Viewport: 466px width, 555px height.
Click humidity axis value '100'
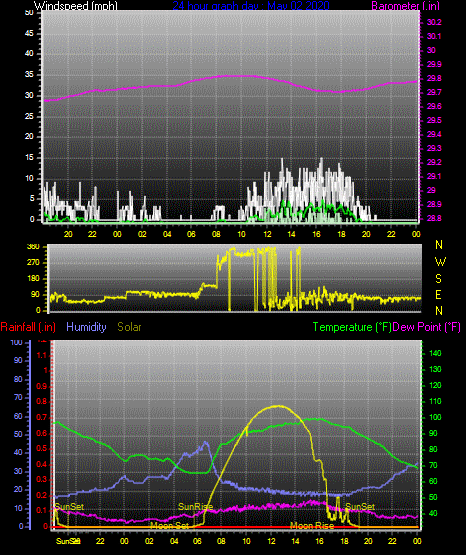[17, 342]
